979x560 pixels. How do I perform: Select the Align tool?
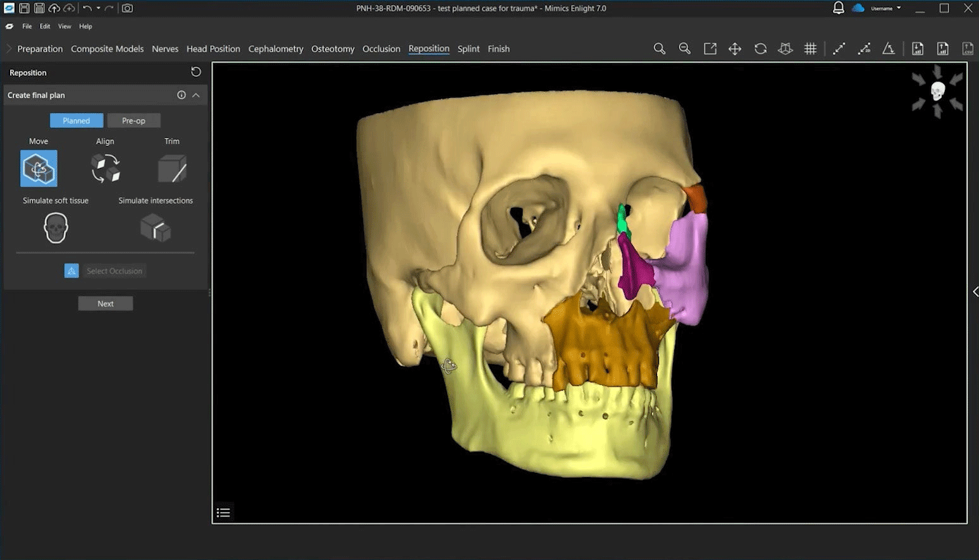pyautogui.click(x=105, y=168)
